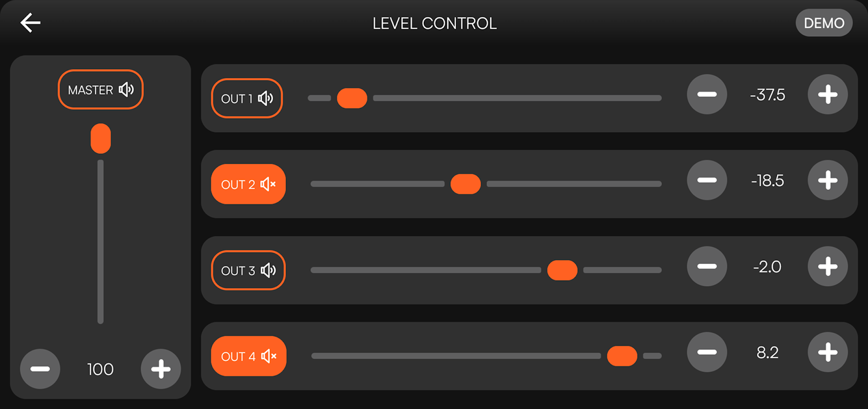868x409 pixels.
Task: Decrease OUT 4 level with minus button
Action: 707,352
